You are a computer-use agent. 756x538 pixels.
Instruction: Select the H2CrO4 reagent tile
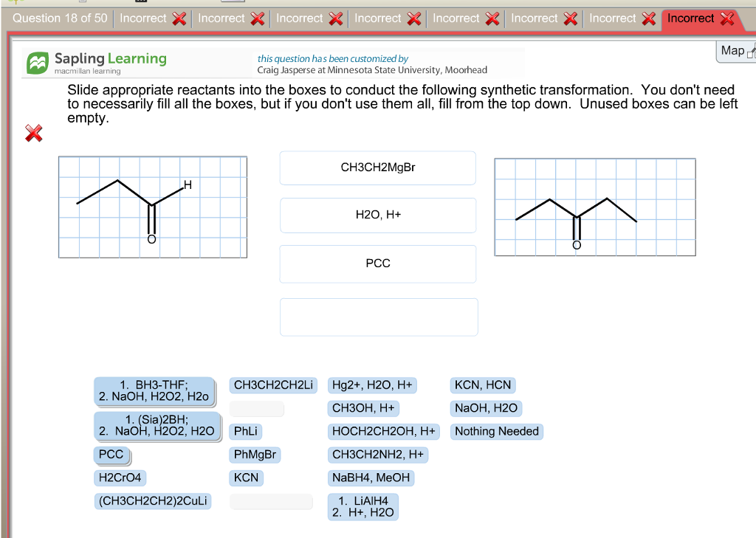118,477
